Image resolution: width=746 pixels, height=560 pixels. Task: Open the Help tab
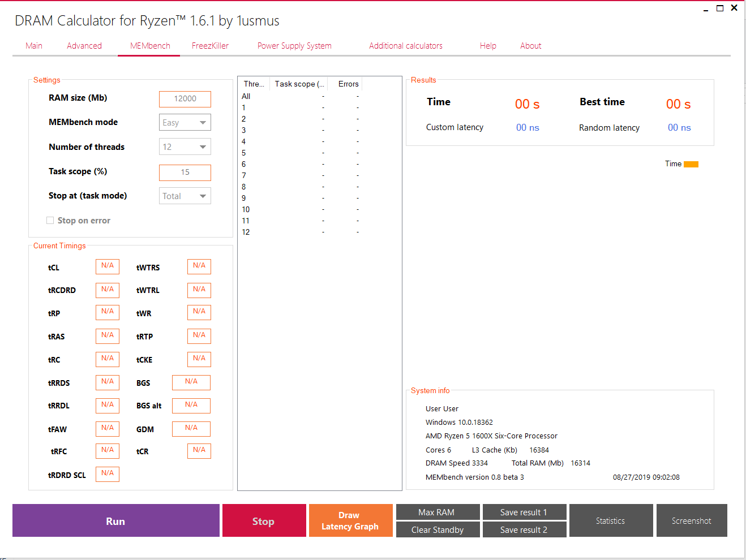tap(488, 46)
